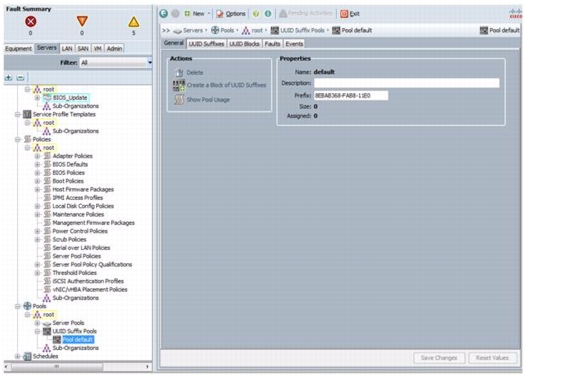The image size is (576, 377).
Task: Collapse the Service Profile Templates node
Action: point(17,114)
